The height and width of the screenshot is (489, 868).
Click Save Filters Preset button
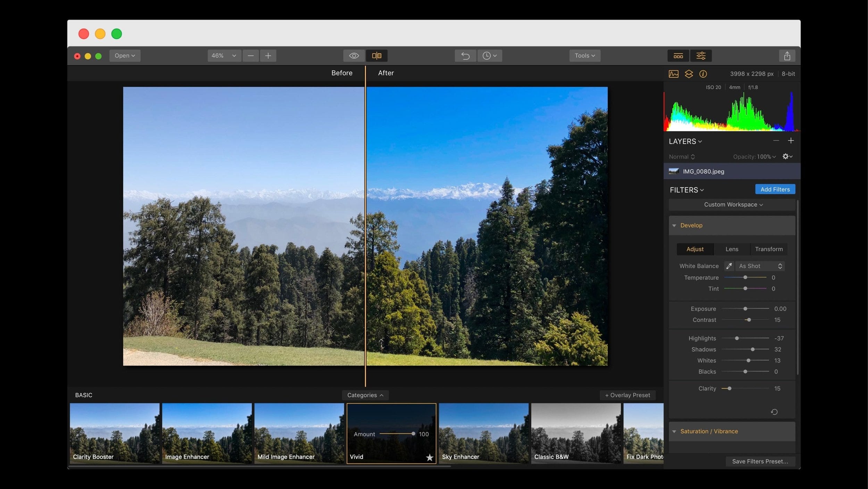click(760, 461)
